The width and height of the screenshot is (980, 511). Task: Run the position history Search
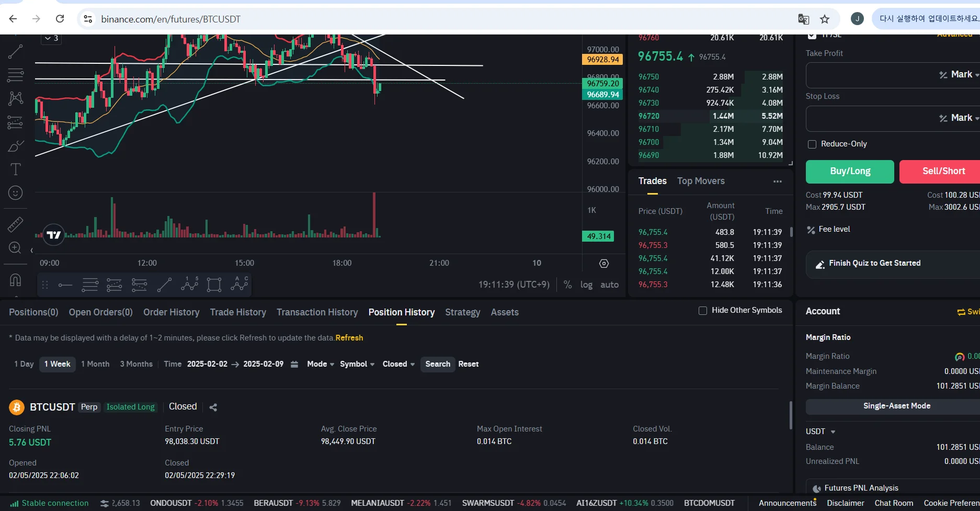click(x=438, y=364)
